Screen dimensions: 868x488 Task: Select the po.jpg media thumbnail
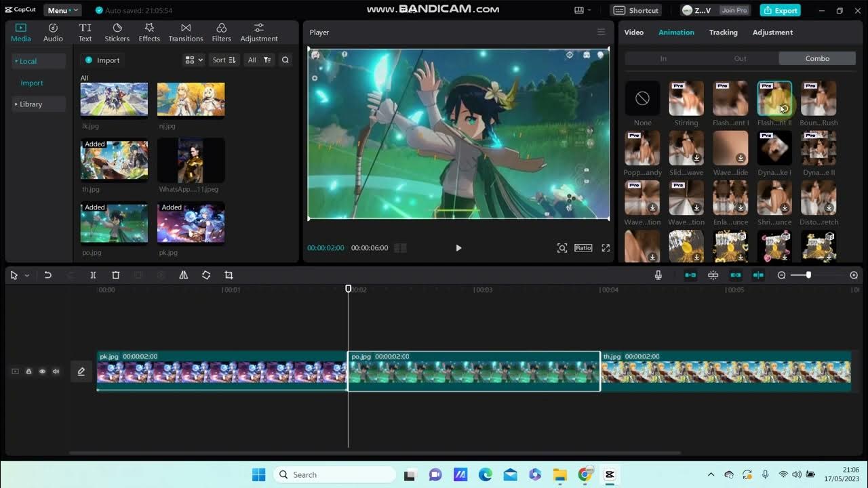114,223
